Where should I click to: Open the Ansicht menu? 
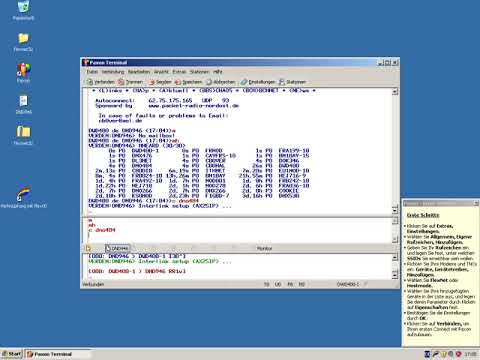(161, 72)
